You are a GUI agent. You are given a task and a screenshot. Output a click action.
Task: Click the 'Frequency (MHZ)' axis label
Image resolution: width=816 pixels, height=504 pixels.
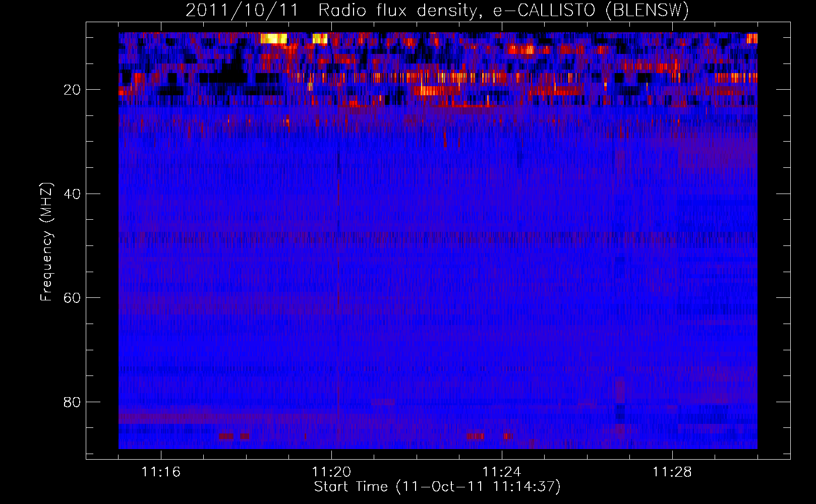(46, 242)
